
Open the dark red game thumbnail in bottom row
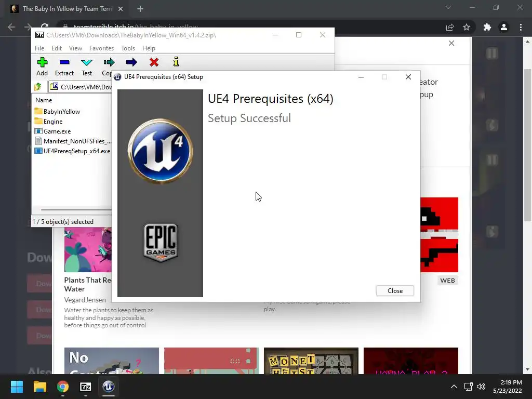(x=411, y=361)
